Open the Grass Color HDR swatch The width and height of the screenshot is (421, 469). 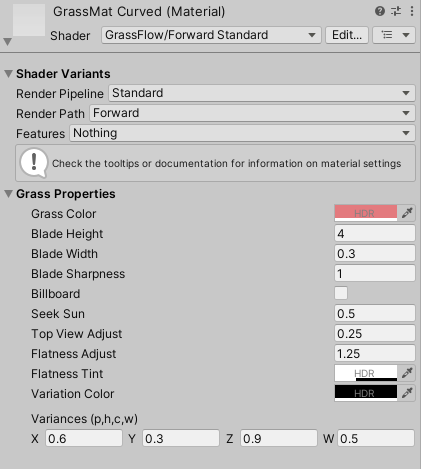tap(366, 213)
